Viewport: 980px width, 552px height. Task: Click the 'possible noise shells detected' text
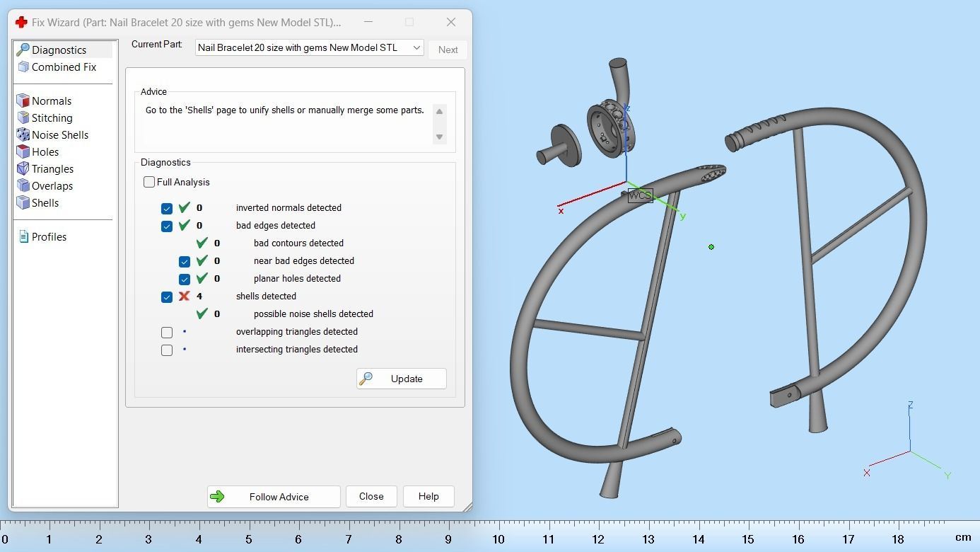[313, 314]
